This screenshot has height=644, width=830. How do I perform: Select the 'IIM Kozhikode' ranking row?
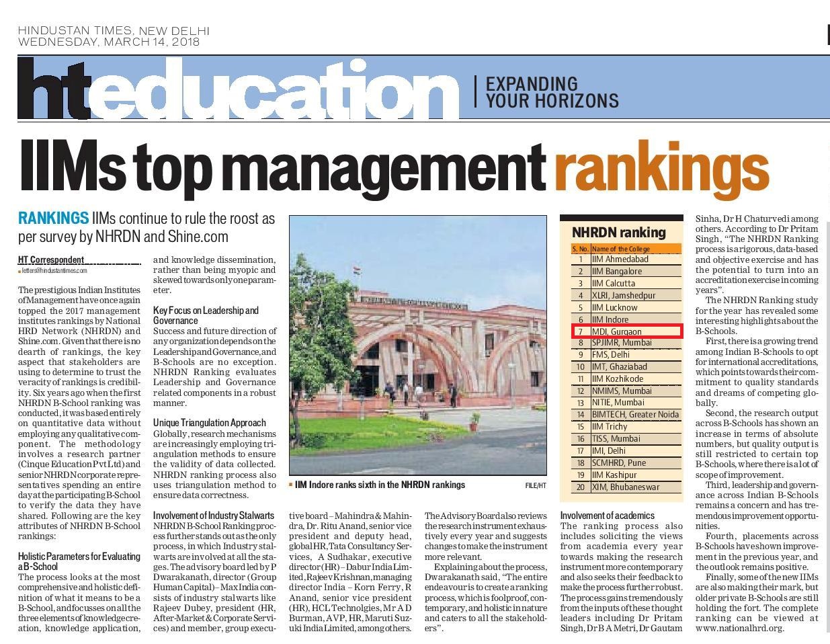[x=626, y=378]
